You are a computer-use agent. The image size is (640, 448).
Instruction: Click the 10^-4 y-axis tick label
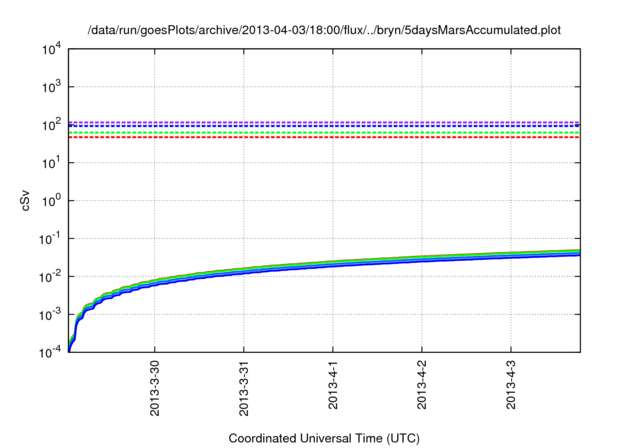50,353
